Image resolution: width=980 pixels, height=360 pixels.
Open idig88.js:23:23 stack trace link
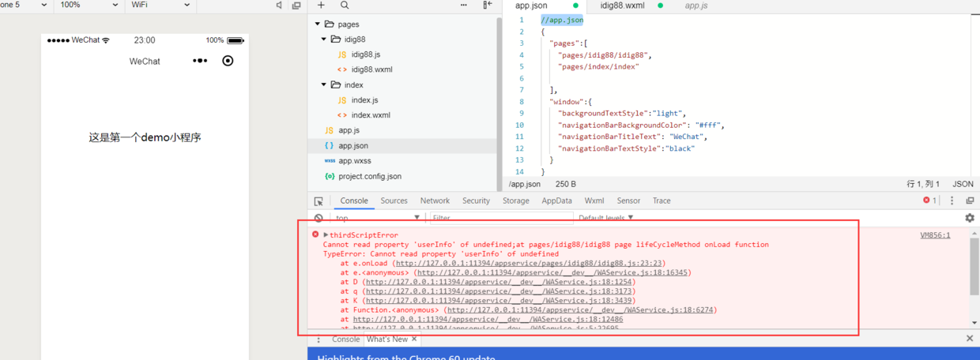[530, 264]
